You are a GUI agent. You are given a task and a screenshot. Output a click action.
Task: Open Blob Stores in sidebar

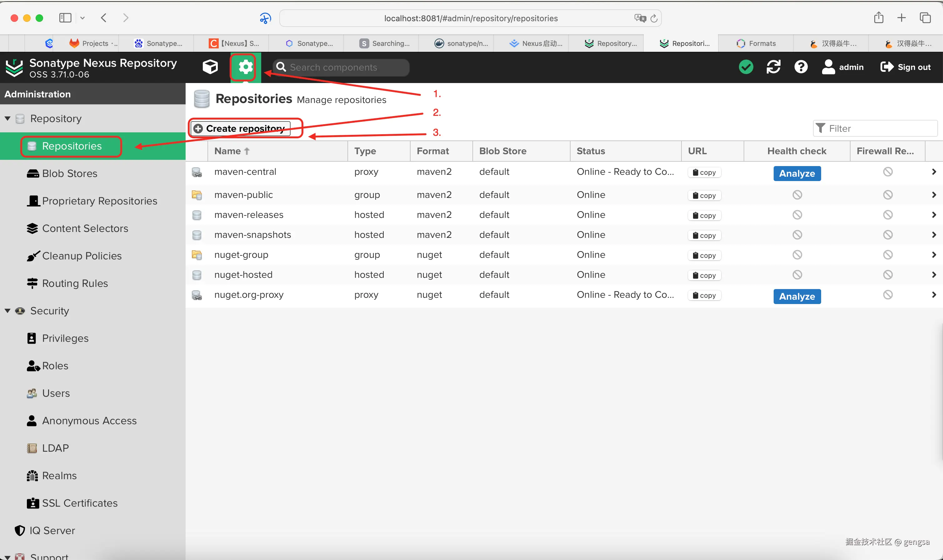69,173
